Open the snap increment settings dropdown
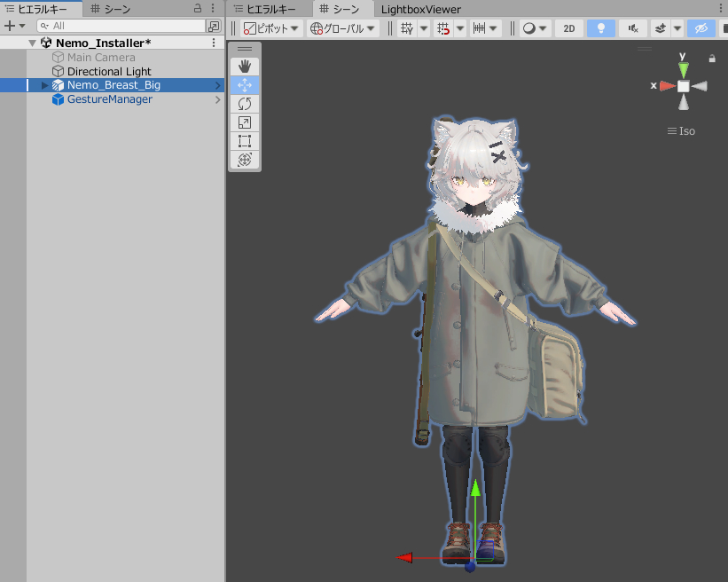This screenshot has width=728, height=582. click(x=485, y=28)
